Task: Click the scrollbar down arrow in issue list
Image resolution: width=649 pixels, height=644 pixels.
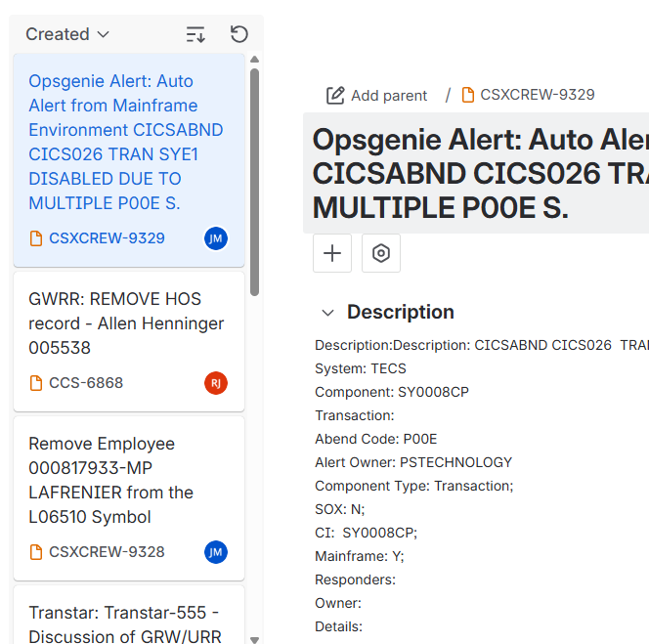Action: [x=255, y=639]
